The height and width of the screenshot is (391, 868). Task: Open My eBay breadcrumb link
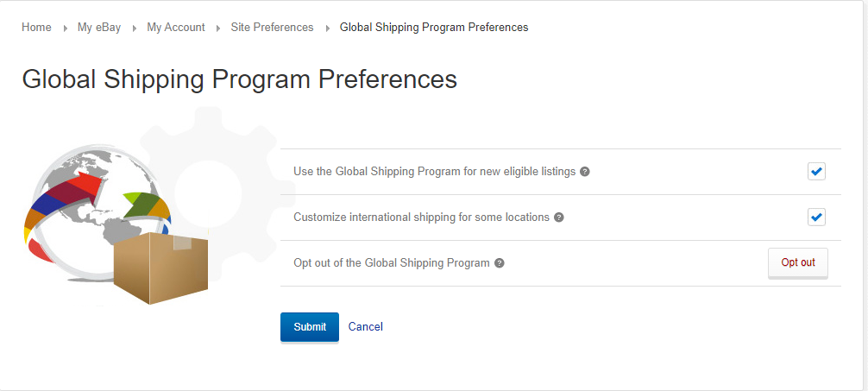[99, 27]
